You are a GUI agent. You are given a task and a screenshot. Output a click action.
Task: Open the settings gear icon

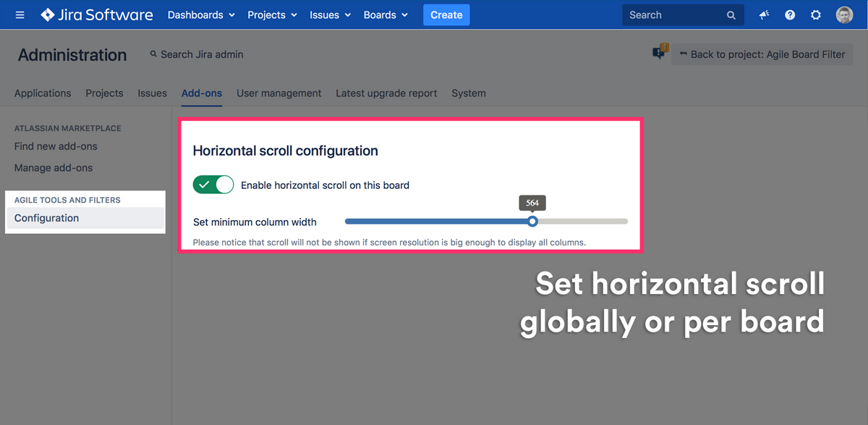[816, 15]
